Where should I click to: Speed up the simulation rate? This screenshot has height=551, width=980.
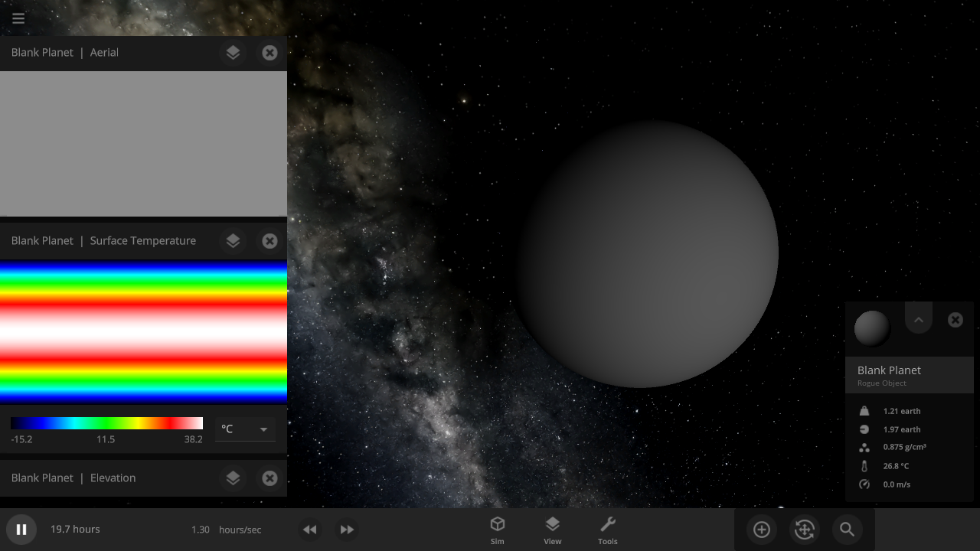(x=347, y=530)
